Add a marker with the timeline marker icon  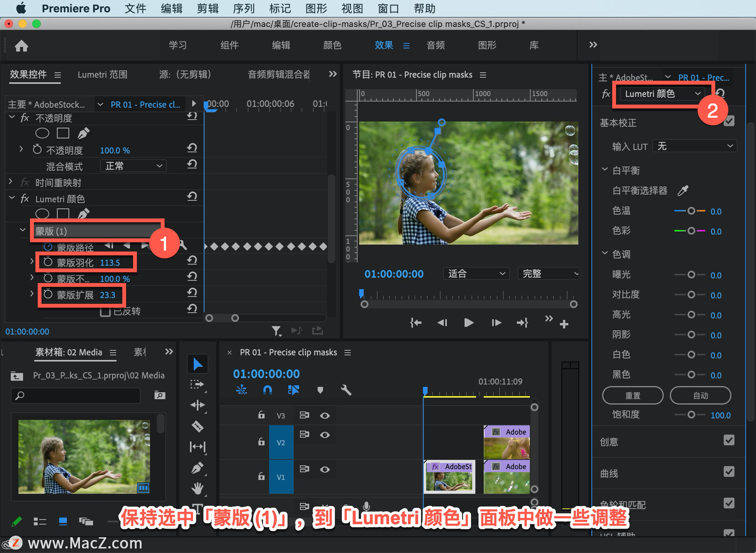tap(320, 390)
